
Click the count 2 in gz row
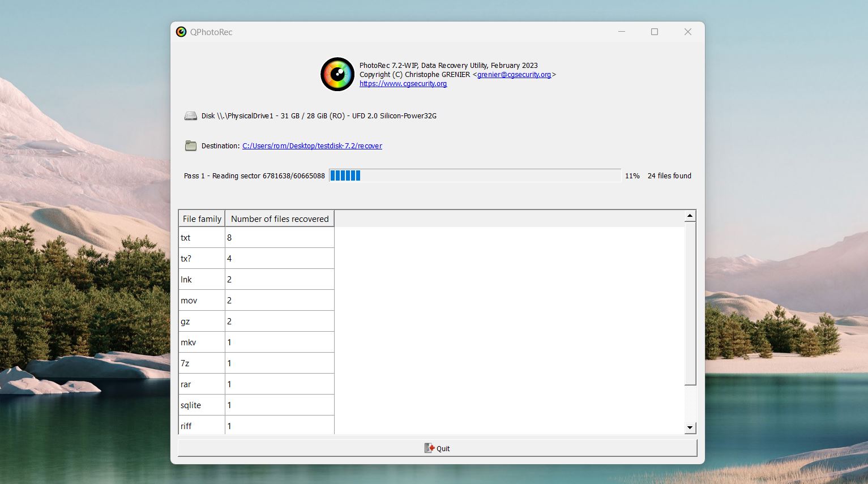pyautogui.click(x=280, y=322)
